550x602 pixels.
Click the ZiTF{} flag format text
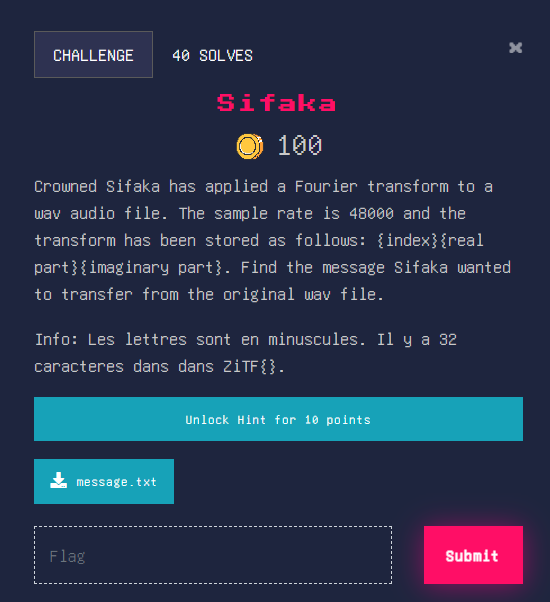(x=254, y=367)
